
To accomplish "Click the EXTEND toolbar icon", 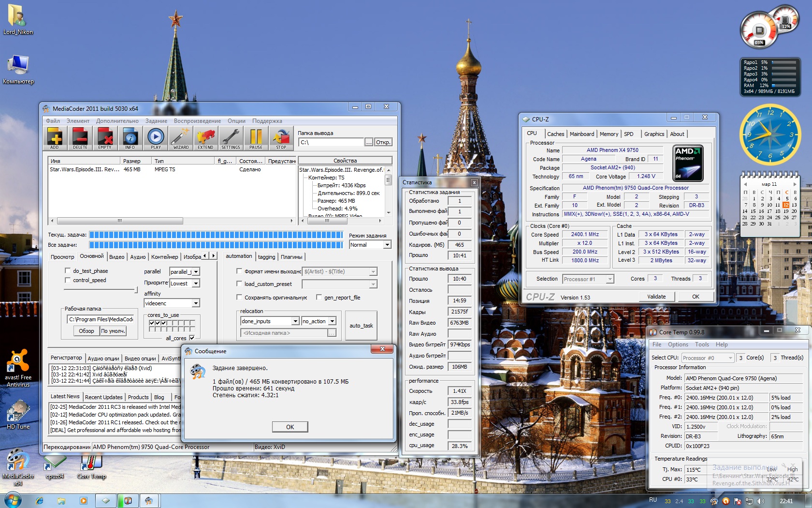I will coord(205,138).
